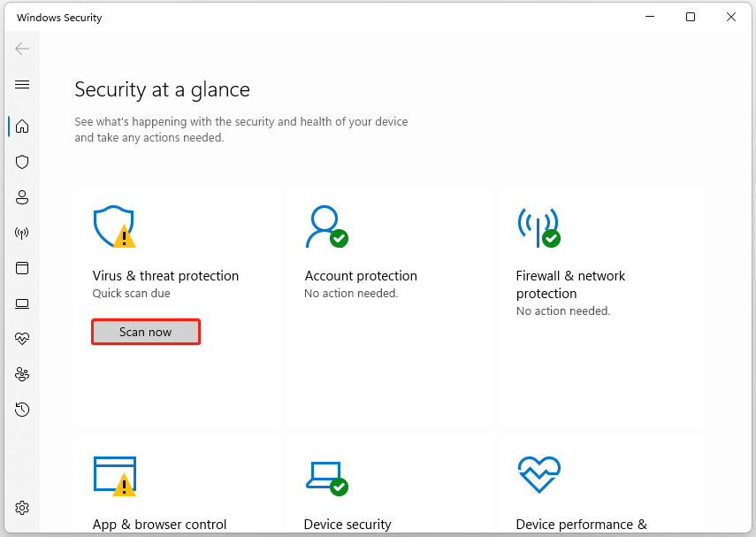The height and width of the screenshot is (537, 756).
Task: Open Firewall & network protection title
Action: tap(570, 285)
